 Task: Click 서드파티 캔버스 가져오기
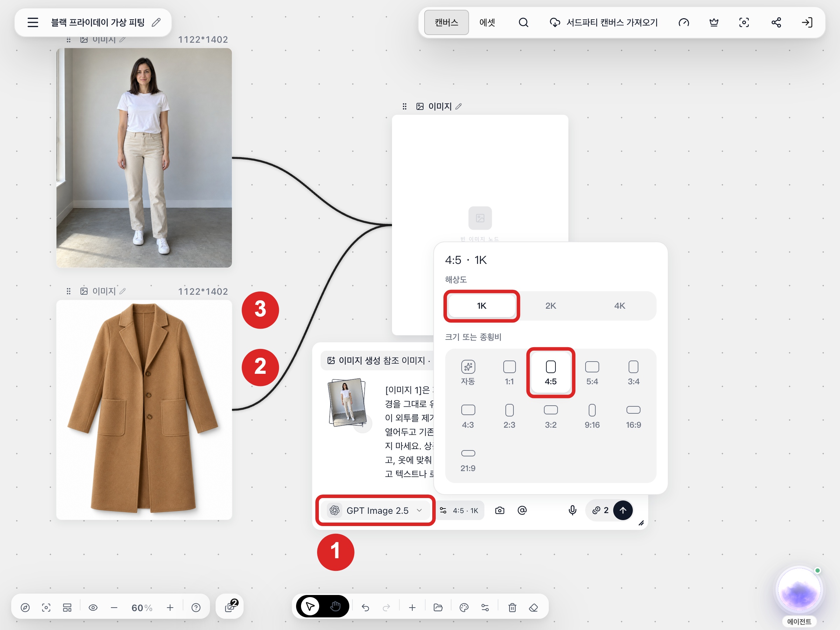pos(604,22)
